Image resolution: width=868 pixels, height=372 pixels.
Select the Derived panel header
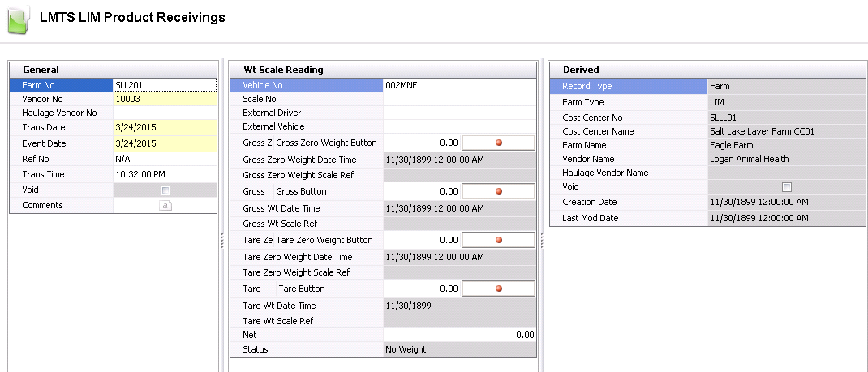click(x=580, y=70)
